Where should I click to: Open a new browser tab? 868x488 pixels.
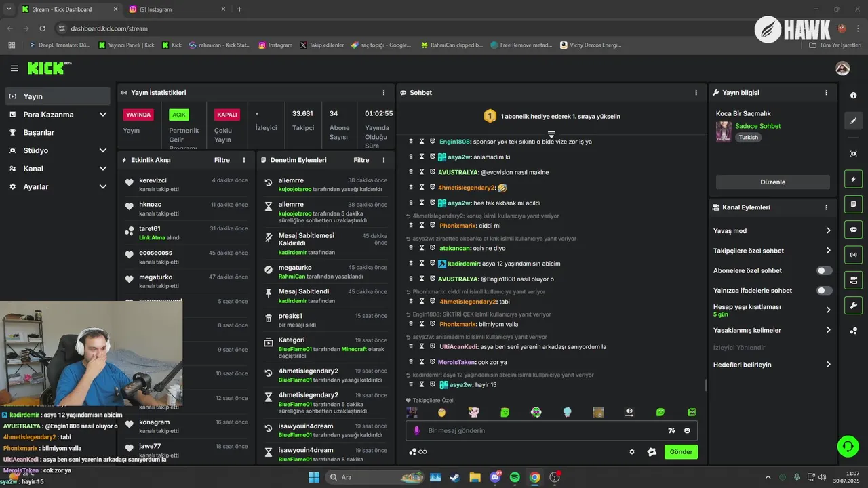pyautogui.click(x=239, y=9)
